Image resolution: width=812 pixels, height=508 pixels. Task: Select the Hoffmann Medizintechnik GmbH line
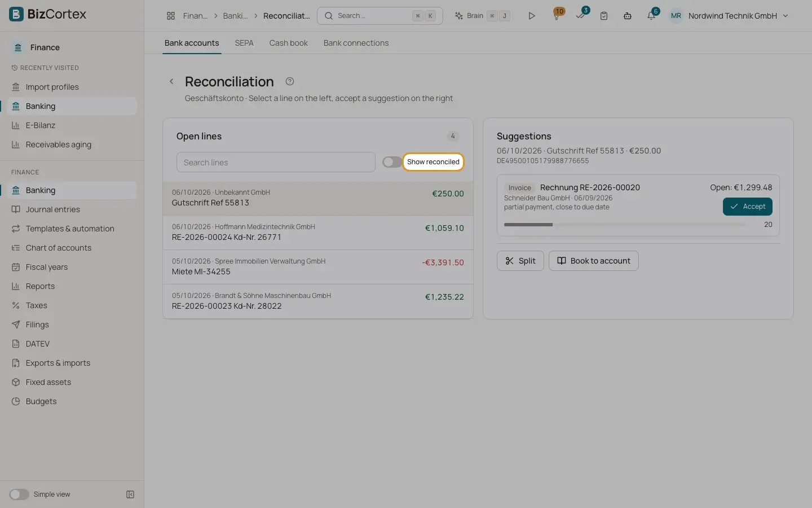(x=318, y=233)
